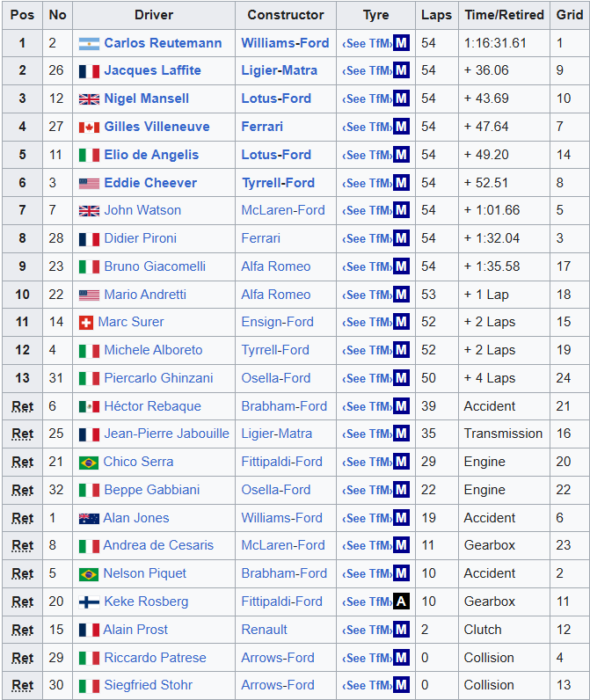
Task: Click the M tyre badge in Chico Serra row
Action: [401, 462]
